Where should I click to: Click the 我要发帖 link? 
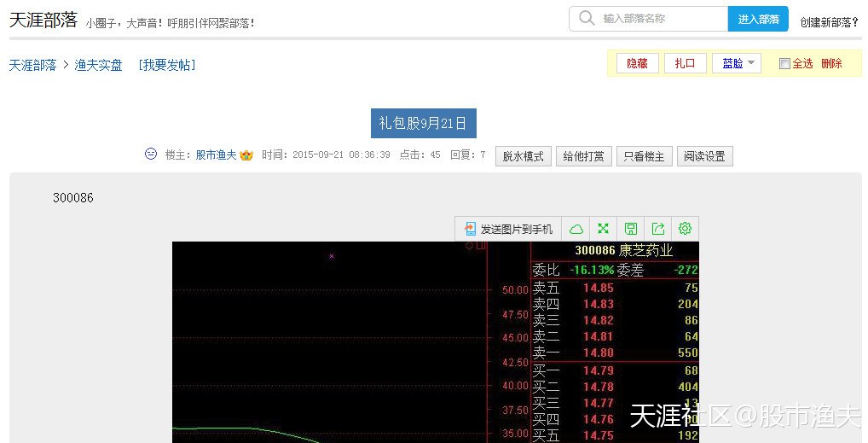166,65
